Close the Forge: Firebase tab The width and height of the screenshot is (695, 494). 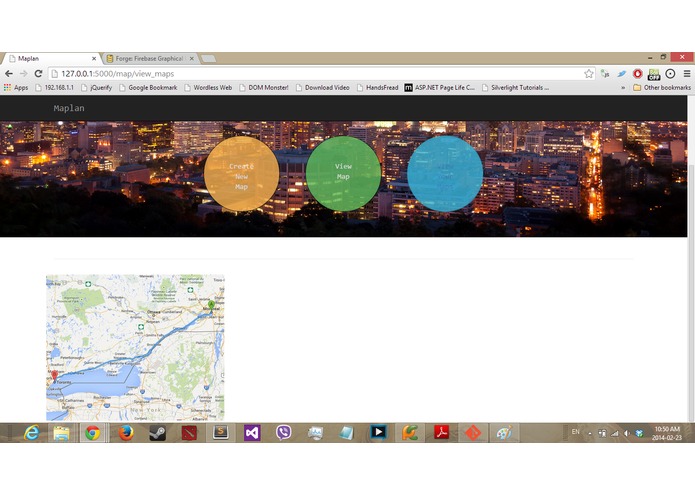point(191,58)
